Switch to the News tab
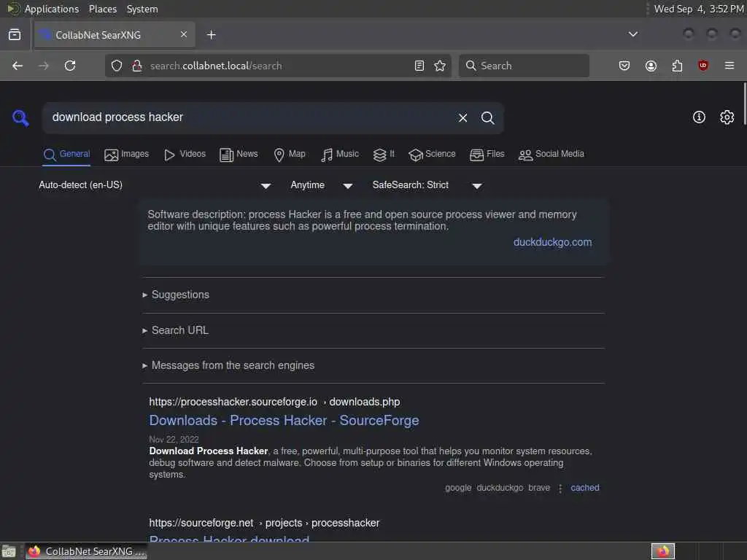Screen dimensions: 747x560 [x=239, y=155]
